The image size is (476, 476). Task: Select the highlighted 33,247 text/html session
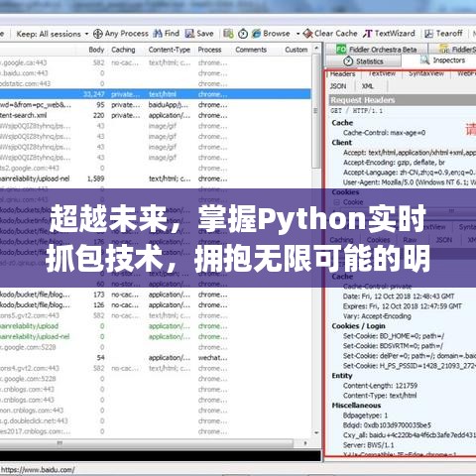(156, 94)
